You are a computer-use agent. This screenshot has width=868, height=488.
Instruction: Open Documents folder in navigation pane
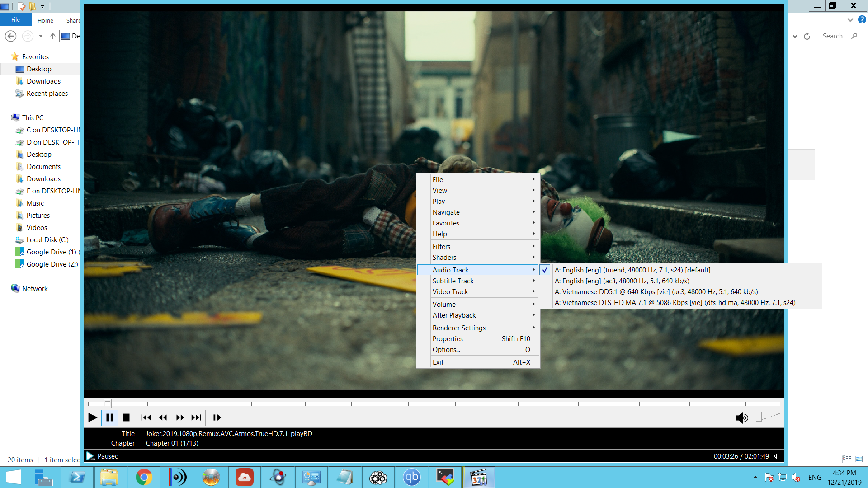click(43, 167)
